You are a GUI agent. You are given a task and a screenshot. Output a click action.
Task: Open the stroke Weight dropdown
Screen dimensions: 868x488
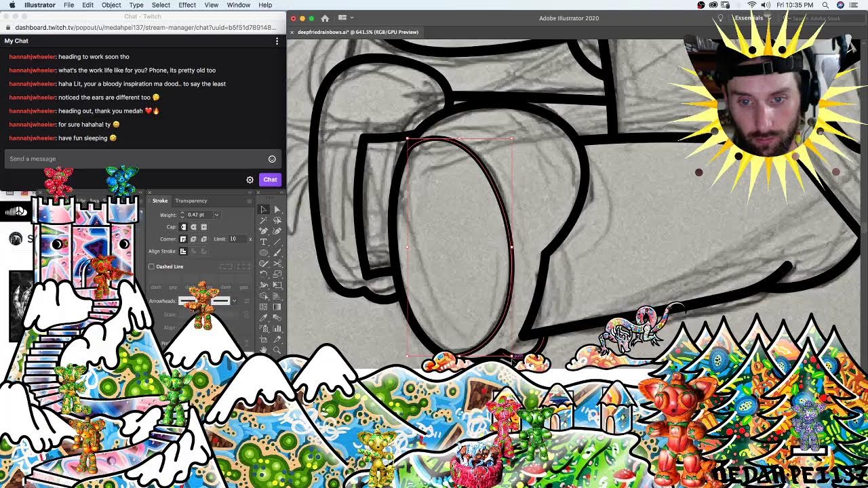point(217,215)
